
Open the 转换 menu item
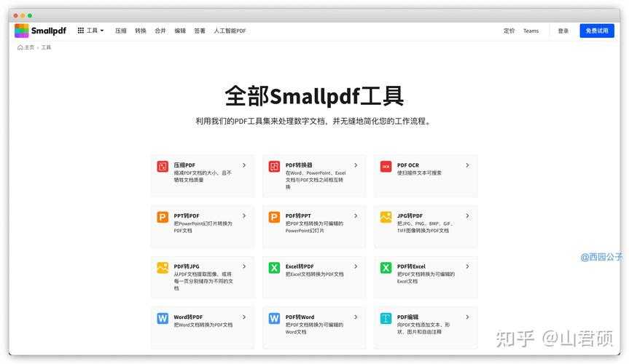point(141,31)
